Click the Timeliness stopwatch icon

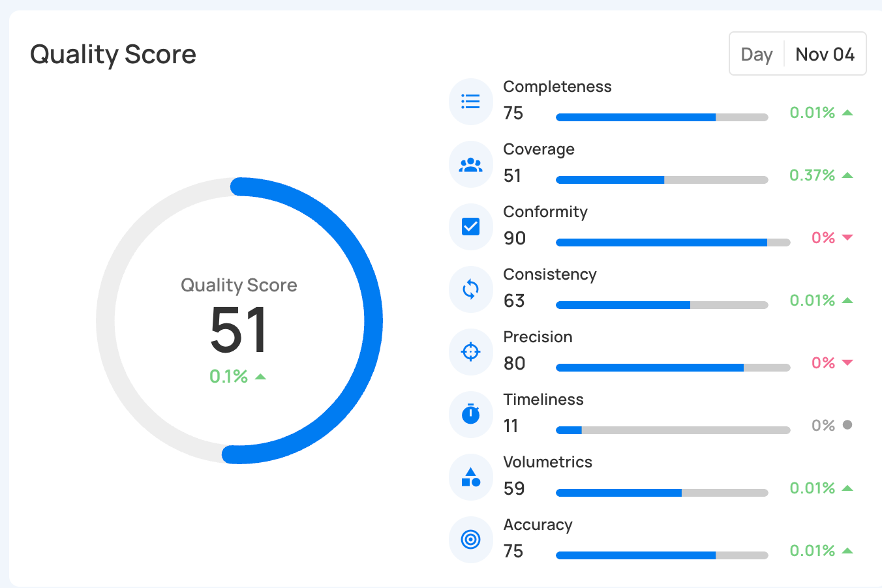pos(470,414)
